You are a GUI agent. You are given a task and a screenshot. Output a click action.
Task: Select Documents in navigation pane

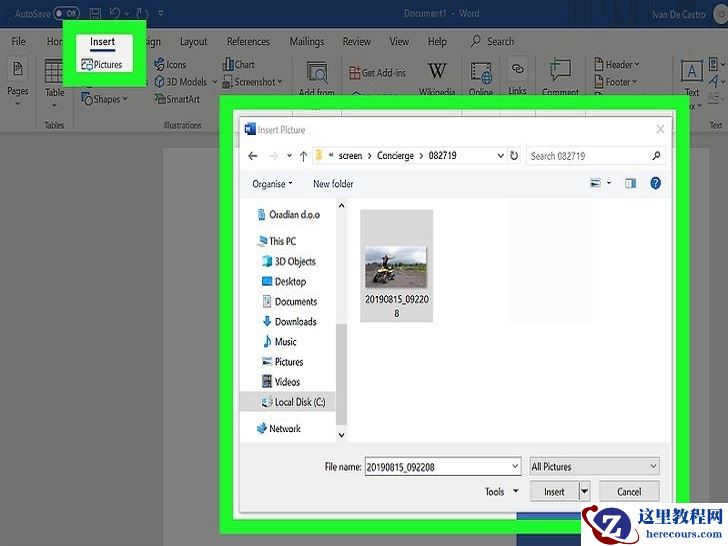coord(290,301)
